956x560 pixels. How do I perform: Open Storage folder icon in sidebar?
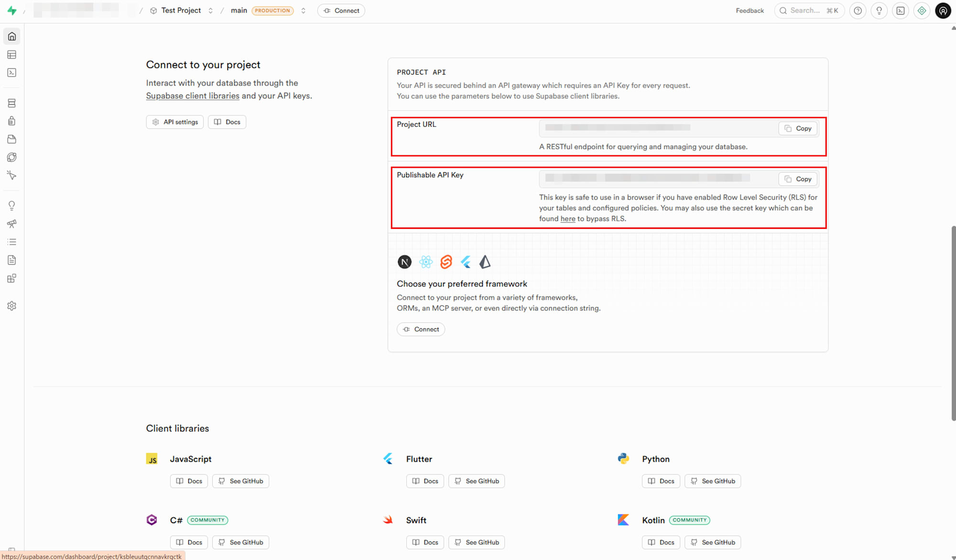[12, 140]
